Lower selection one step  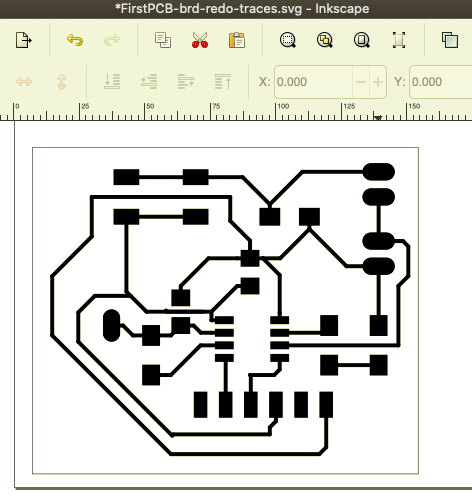(x=149, y=82)
